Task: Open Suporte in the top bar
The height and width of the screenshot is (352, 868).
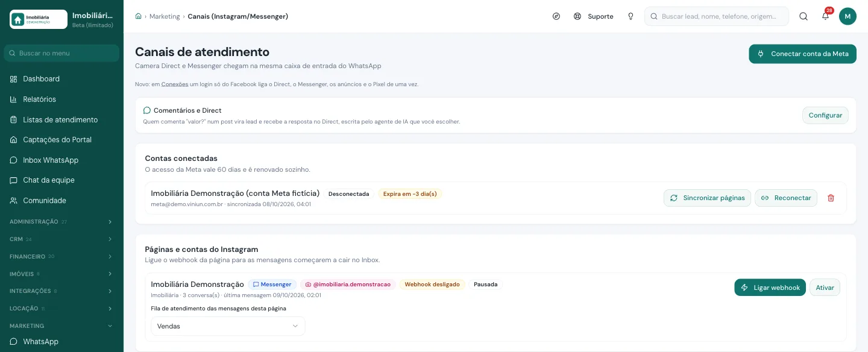Action: coord(593,16)
